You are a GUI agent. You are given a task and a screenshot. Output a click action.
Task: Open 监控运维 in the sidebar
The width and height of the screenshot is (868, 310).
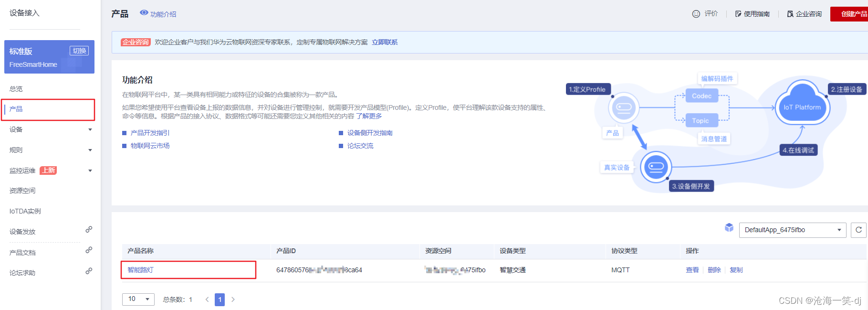pyautogui.click(x=22, y=171)
